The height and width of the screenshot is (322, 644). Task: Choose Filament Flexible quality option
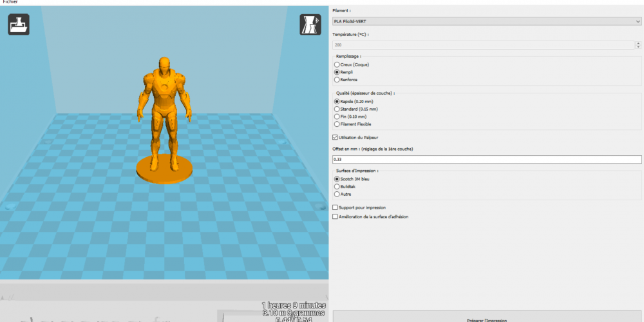(353, 124)
